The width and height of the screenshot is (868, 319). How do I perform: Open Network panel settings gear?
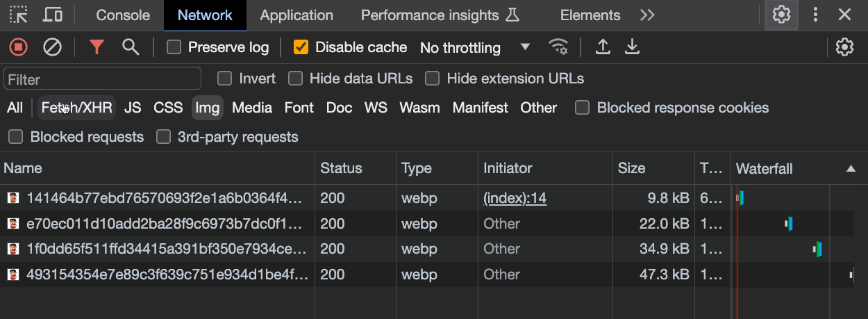pos(844,47)
